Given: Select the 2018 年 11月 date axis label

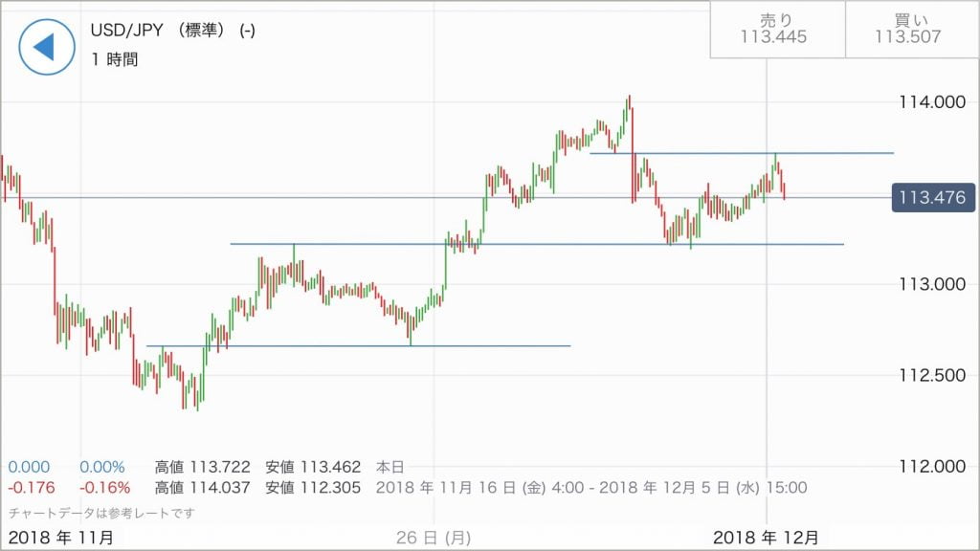Looking at the screenshot, I should tap(62, 537).
